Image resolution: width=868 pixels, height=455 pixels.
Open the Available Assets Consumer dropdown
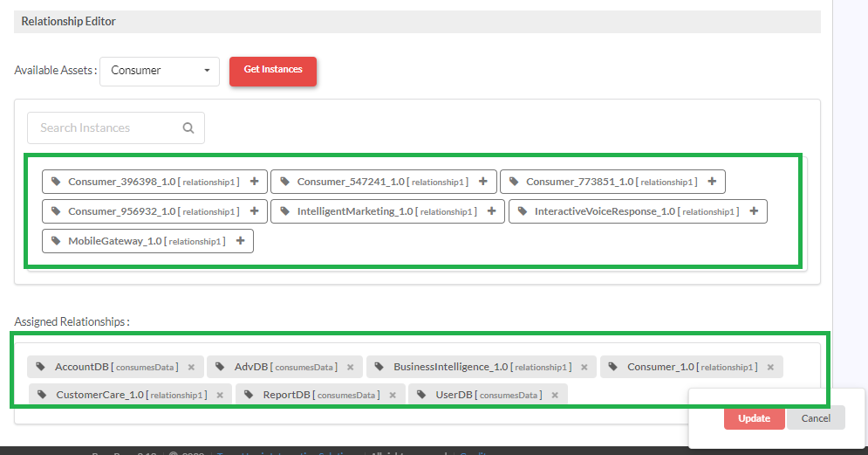click(160, 71)
